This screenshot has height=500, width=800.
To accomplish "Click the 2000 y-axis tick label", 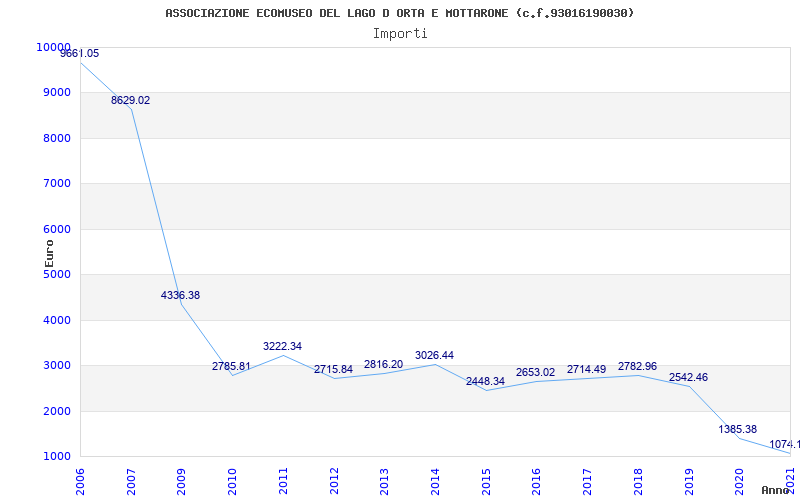I will [x=57, y=411].
